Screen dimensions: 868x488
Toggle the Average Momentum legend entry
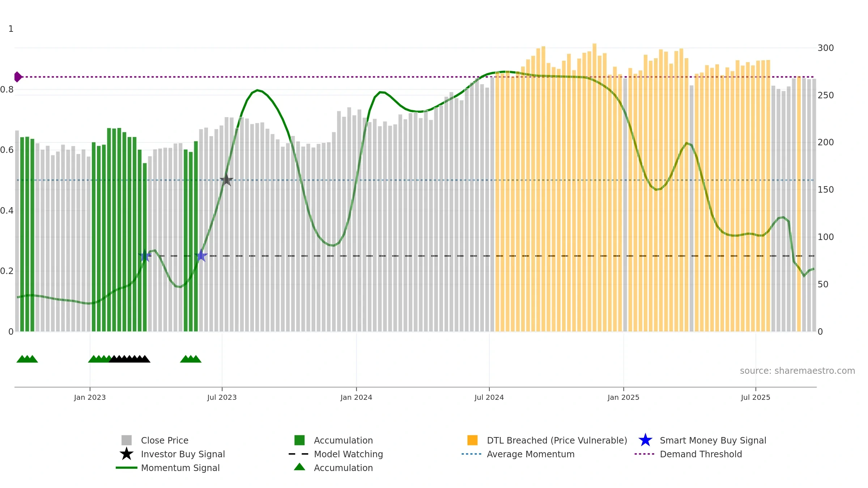coord(530,454)
